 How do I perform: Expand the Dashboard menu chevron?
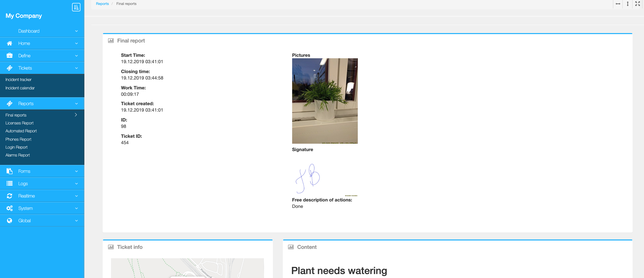coord(76,31)
